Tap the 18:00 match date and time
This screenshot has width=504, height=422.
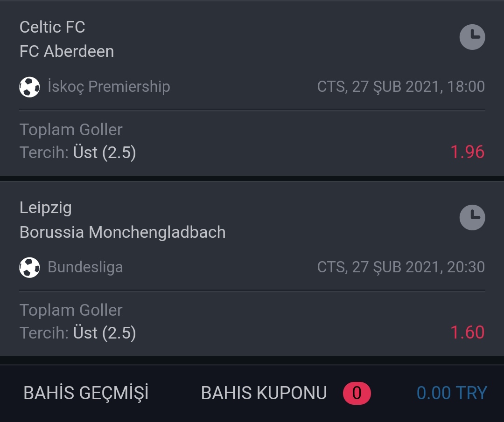click(x=401, y=87)
